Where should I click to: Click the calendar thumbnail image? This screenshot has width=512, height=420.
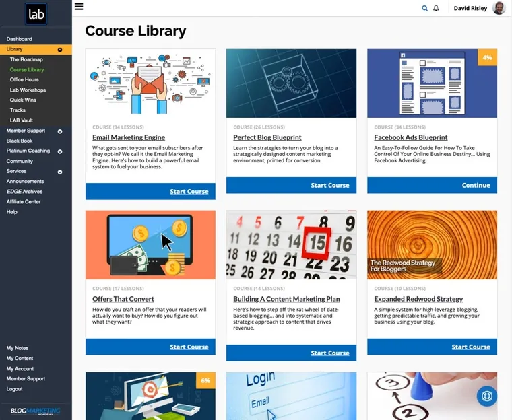[291, 245]
